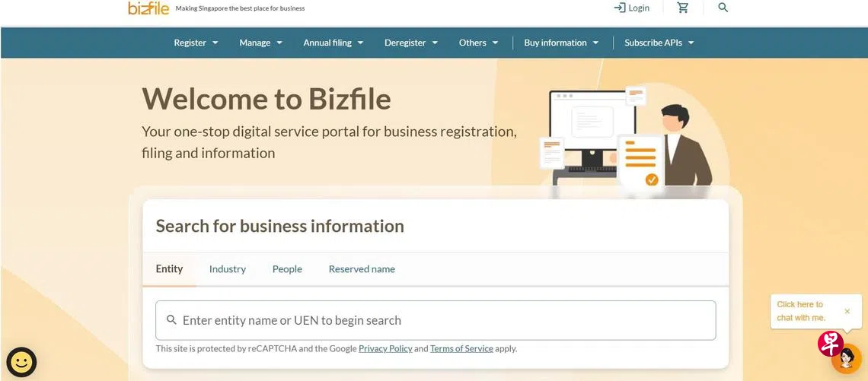This screenshot has width=868, height=381.
Task: Open the Deregister dropdown
Action: [411, 43]
